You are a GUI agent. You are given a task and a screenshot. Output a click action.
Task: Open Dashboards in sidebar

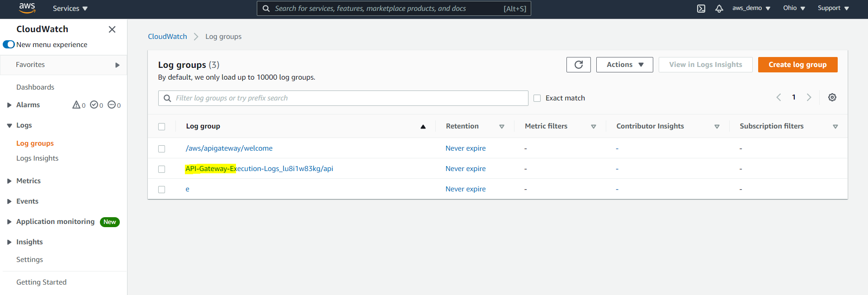coord(35,87)
